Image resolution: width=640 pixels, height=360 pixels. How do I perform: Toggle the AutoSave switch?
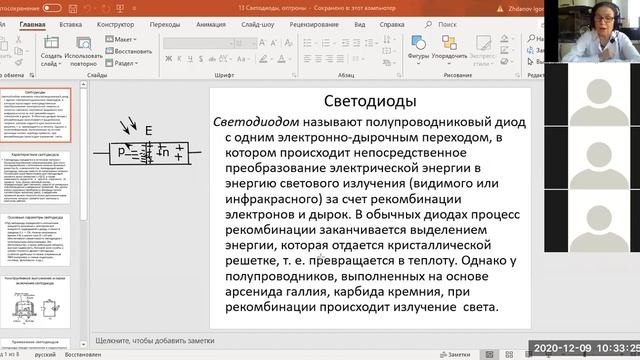pos(52,8)
